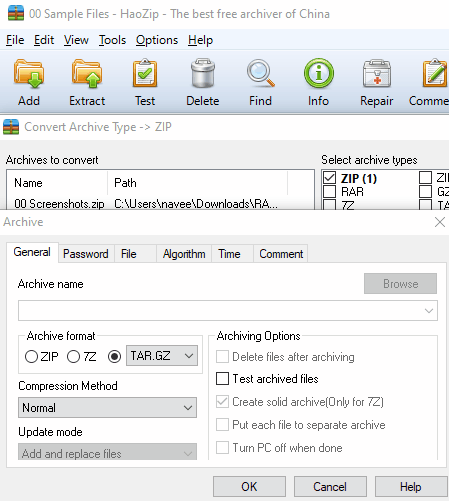Click the C:\Users\navee\Downloads path cell

pyautogui.click(x=196, y=203)
